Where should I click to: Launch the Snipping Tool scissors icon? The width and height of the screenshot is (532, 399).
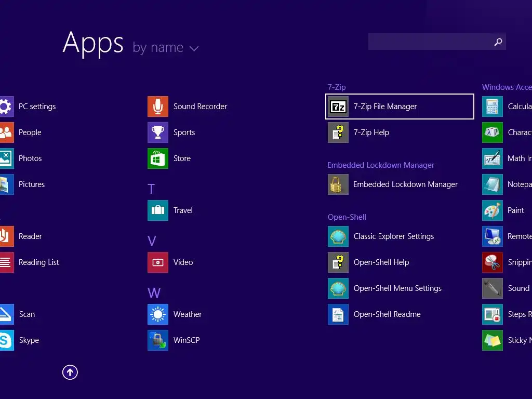pos(493,262)
